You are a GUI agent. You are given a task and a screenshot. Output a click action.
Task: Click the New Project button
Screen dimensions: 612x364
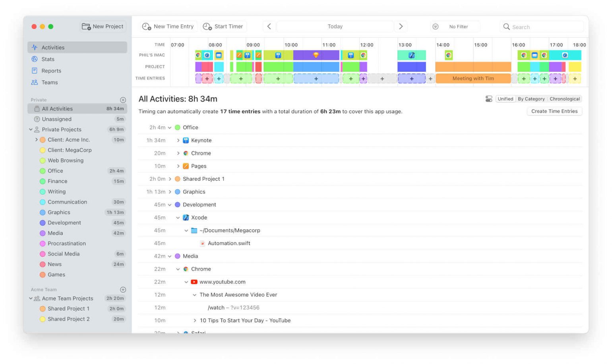click(103, 27)
